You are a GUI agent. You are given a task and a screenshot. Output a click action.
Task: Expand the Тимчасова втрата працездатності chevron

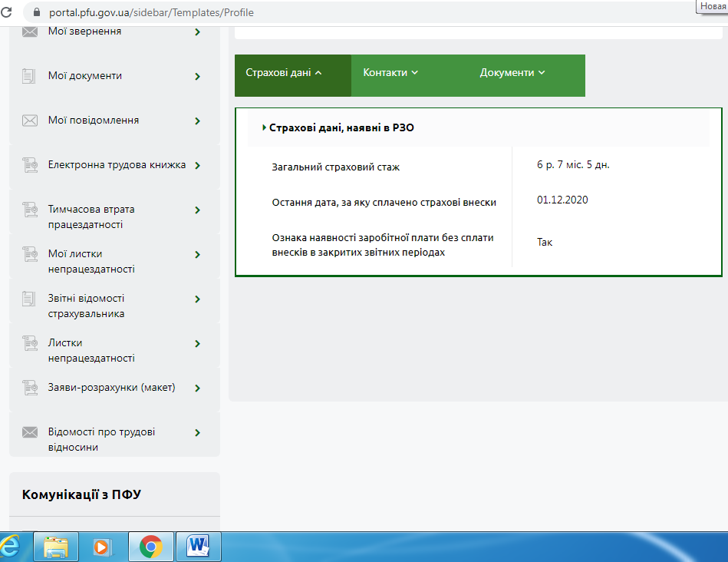[x=197, y=210]
